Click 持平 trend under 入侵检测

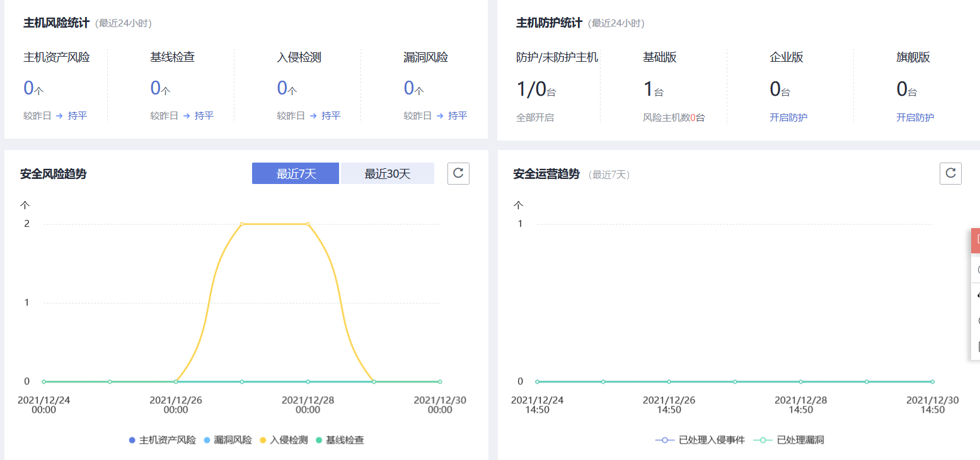pos(331,116)
